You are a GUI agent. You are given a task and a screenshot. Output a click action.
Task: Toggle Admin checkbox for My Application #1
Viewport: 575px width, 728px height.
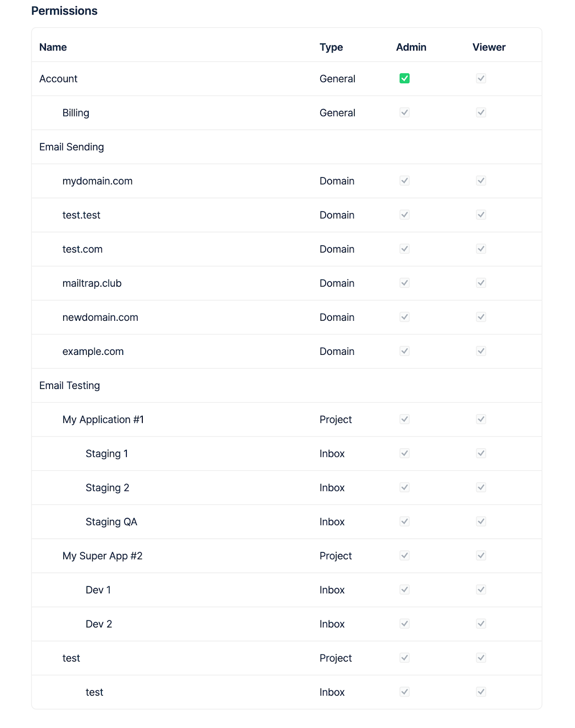(404, 419)
